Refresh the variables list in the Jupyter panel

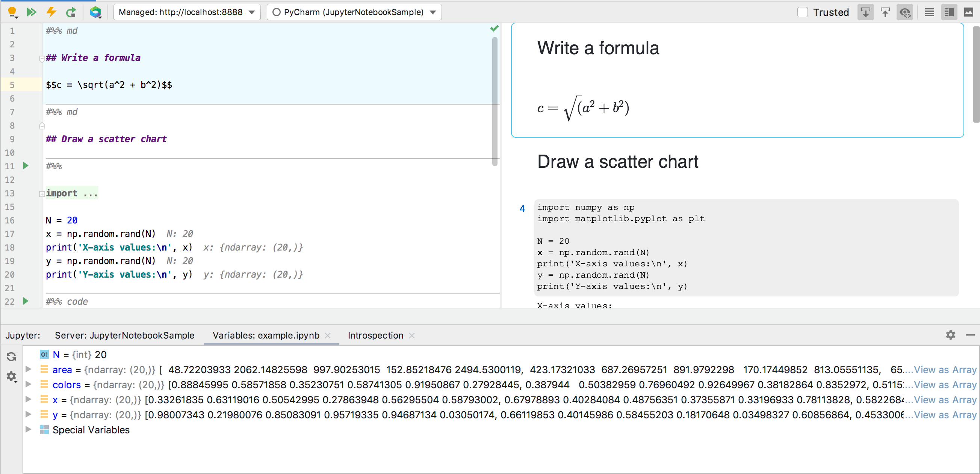click(x=11, y=356)
